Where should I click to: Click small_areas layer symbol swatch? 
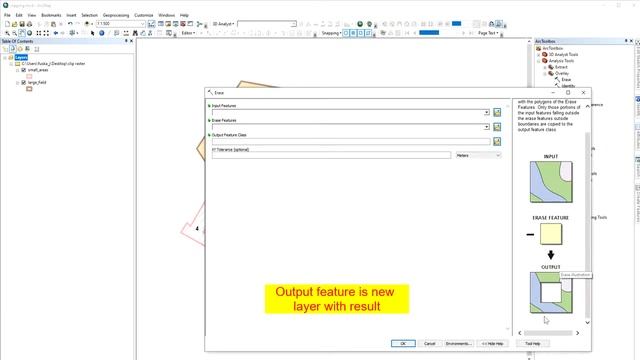(29, 76)
